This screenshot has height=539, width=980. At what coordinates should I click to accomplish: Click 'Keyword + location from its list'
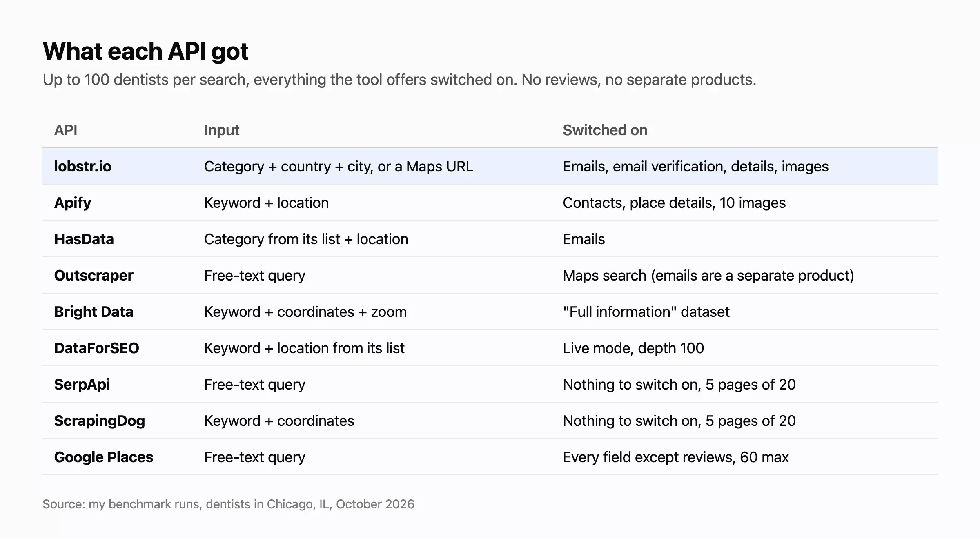[x=304, y=348]
